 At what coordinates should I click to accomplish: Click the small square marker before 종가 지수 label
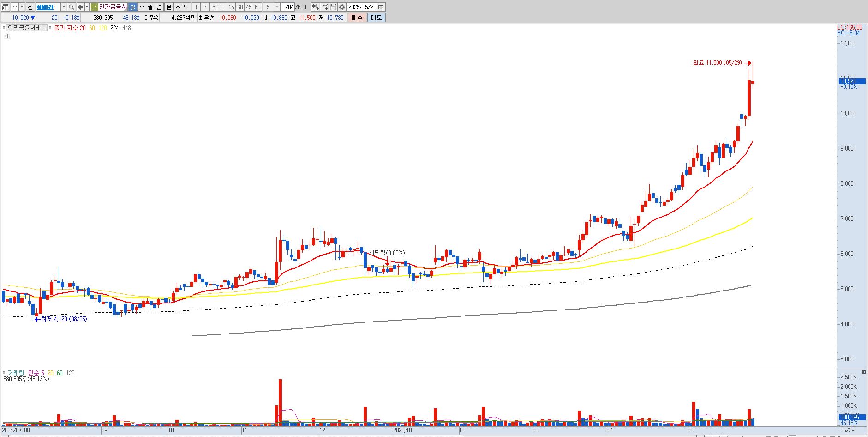coord(51,28)
